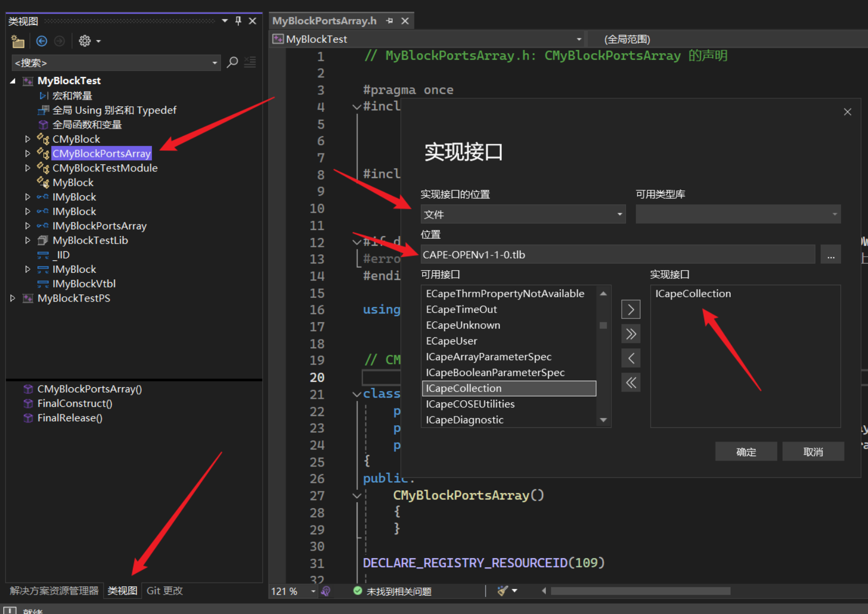The height and width of the screenshot is (614, 868).
Task: Click the new folder icon in Class View
Action: [x=18, y=41]
